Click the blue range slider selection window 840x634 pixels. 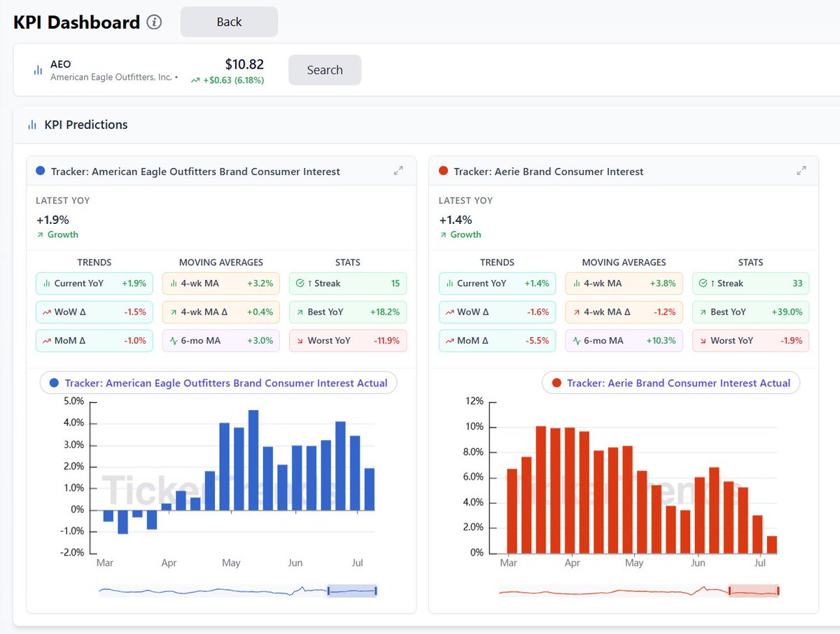[x=352, y=591]
